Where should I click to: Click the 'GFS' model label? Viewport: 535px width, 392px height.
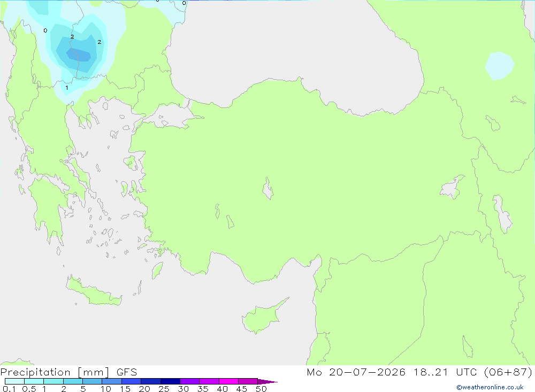pos(127,372)
